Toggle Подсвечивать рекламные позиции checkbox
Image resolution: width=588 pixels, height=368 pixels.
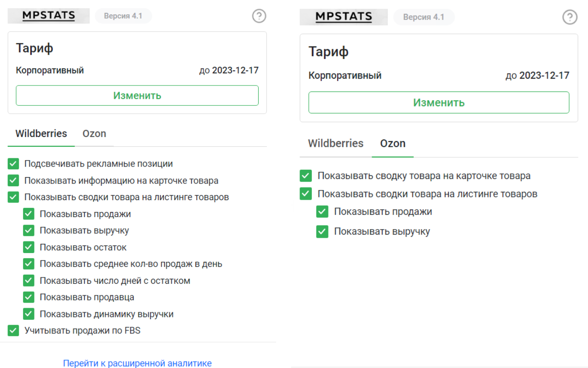(x=13, y=164)
